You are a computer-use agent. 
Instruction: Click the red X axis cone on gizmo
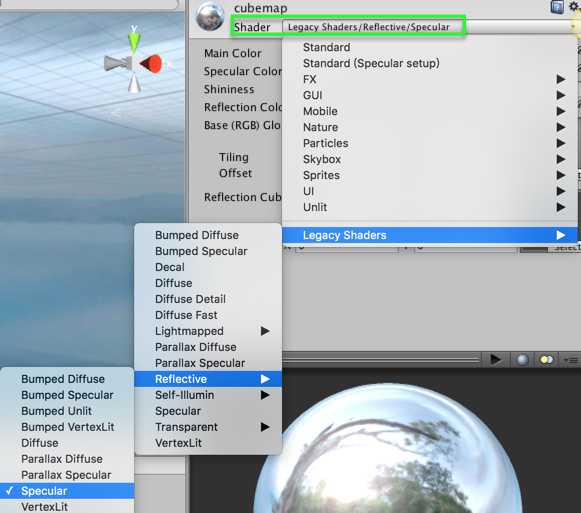[152, 64]
